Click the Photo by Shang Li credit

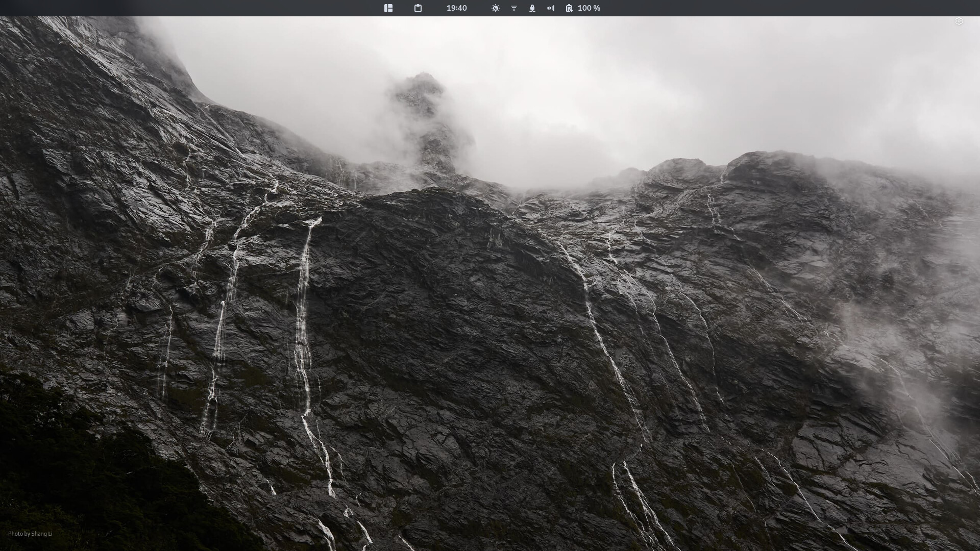(30, 534)
